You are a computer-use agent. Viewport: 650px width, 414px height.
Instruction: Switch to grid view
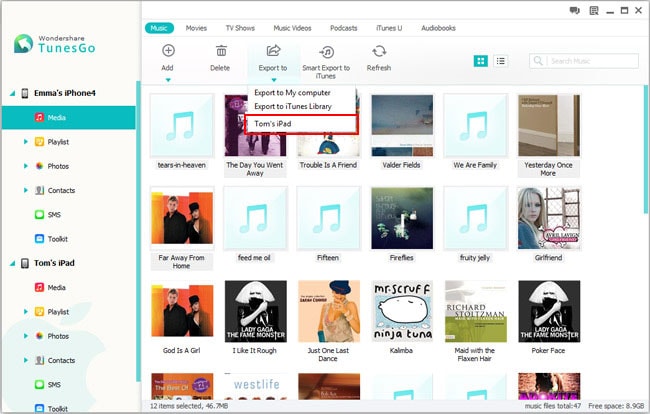click(480, 61)
